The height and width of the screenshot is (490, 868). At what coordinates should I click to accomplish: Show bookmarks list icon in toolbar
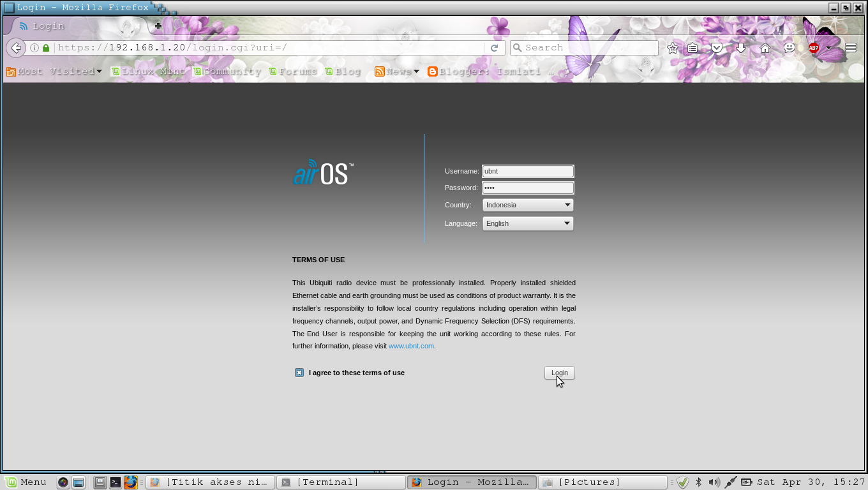692,48
